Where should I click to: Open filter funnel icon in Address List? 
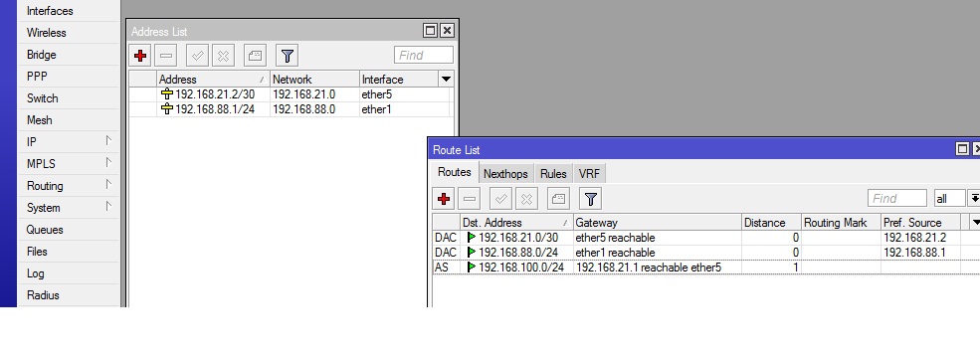coord(287,56)
